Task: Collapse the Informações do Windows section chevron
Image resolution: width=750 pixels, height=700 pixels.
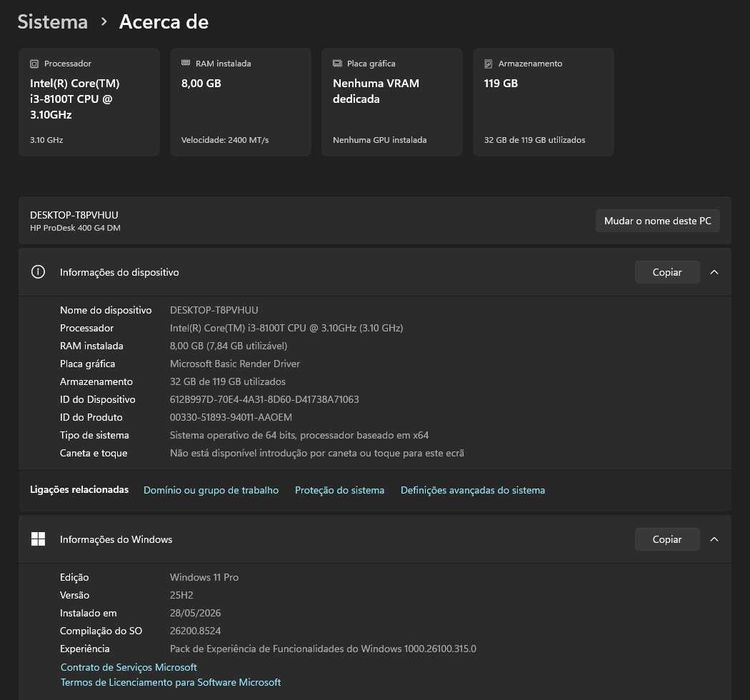Action: pos(714,539)
